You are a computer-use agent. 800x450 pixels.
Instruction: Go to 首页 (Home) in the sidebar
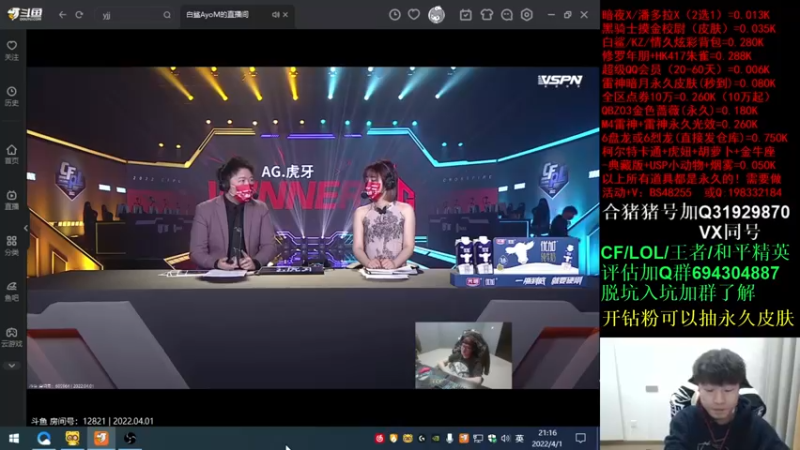tap(12, 154)
